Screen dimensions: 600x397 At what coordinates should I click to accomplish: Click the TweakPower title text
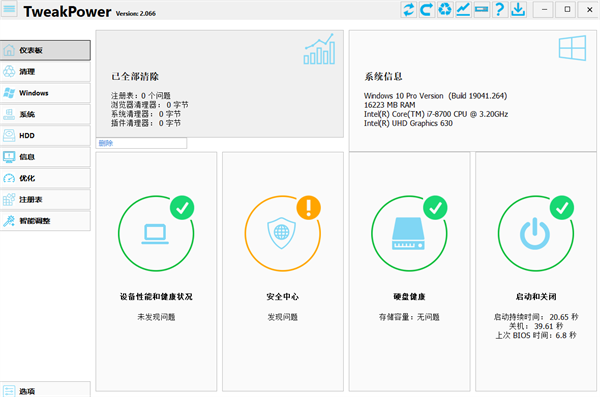point(67,11)
